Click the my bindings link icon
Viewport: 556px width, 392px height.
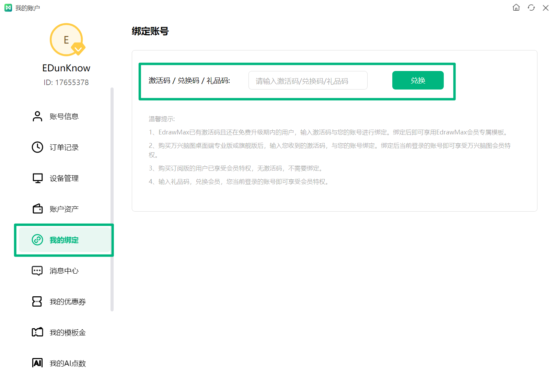tap(37, 240)
